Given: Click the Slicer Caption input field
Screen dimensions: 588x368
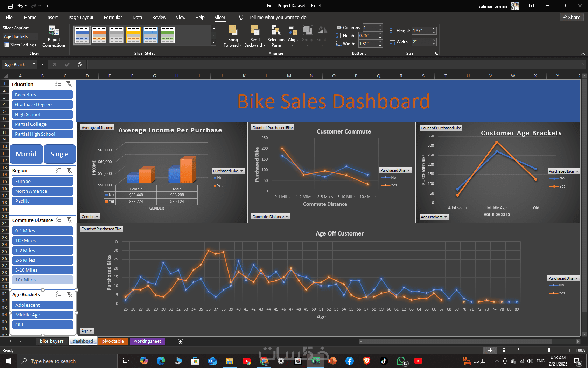Looking at the screenshot, I should 21,36.
